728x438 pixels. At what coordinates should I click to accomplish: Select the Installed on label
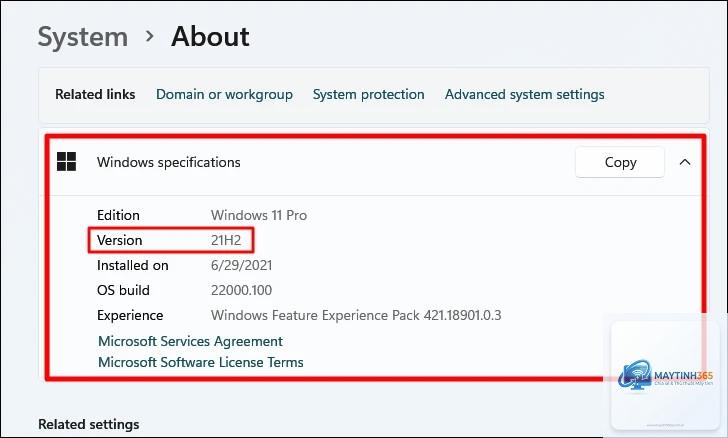pos(133,265)
